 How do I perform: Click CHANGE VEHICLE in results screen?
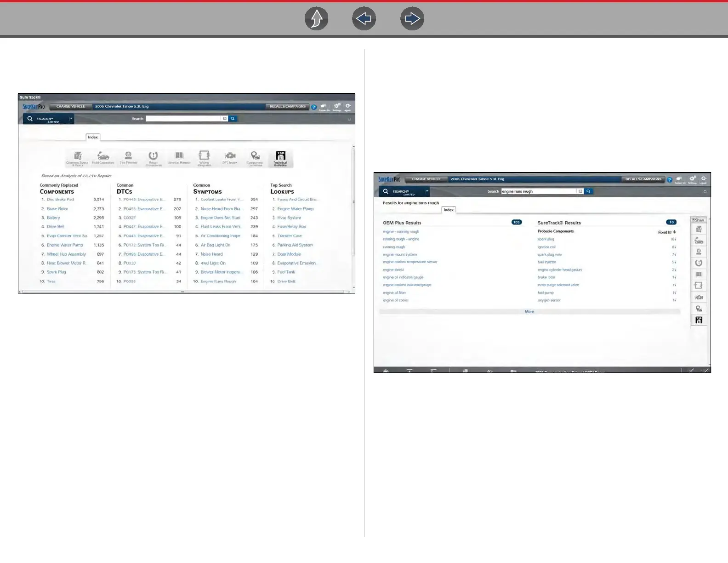426,179
